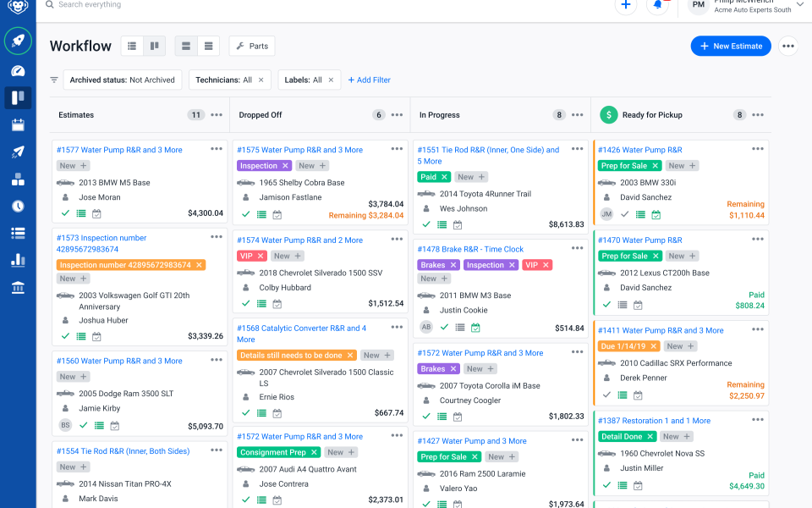The height and width of the screenshot is (508, 812).
Task: Select the compact card density view
Action: click(x=209, y=46)
